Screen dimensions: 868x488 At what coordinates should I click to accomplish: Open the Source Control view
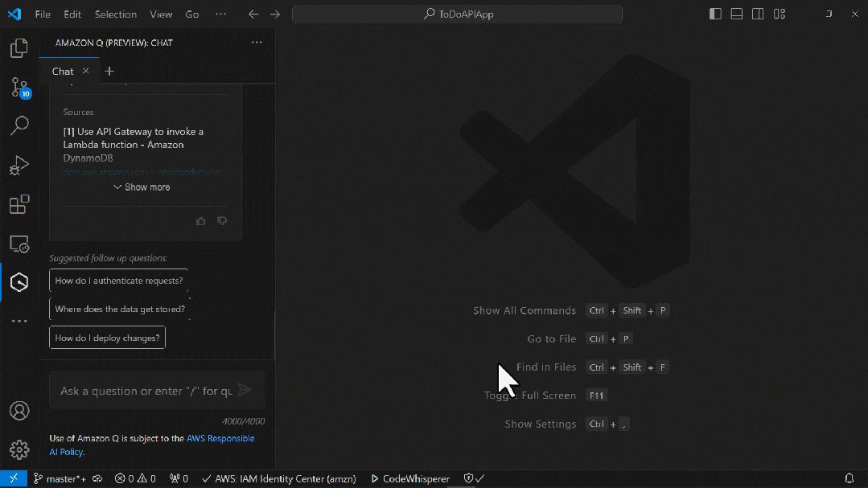click(19, 88)
